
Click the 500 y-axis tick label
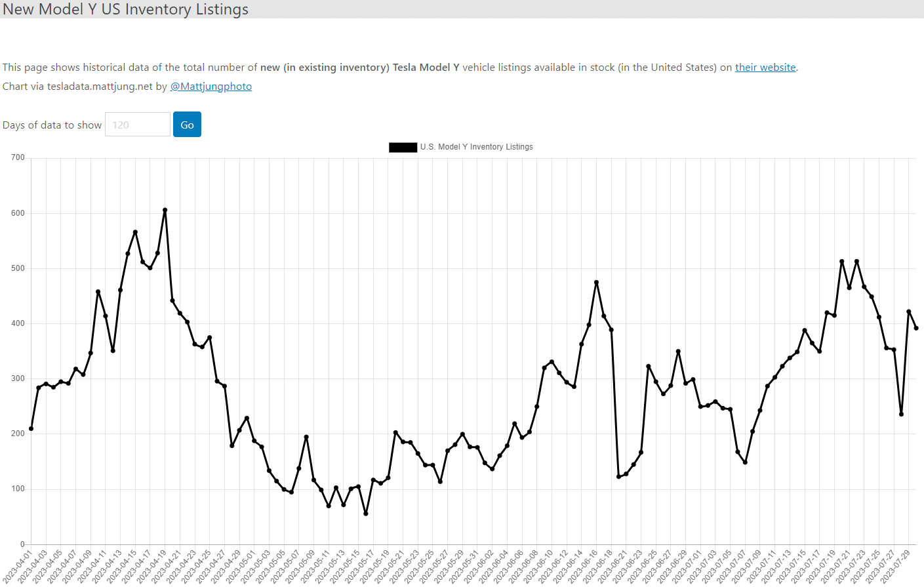tap(18, 268)
